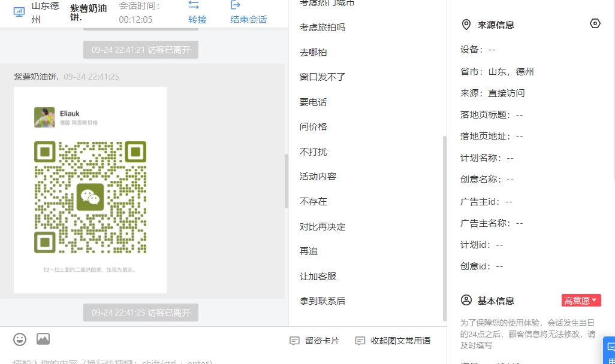Click the 山东德州 location text in header
The height and width of the screenshot is (364, 615).
(x=45, y=13)
